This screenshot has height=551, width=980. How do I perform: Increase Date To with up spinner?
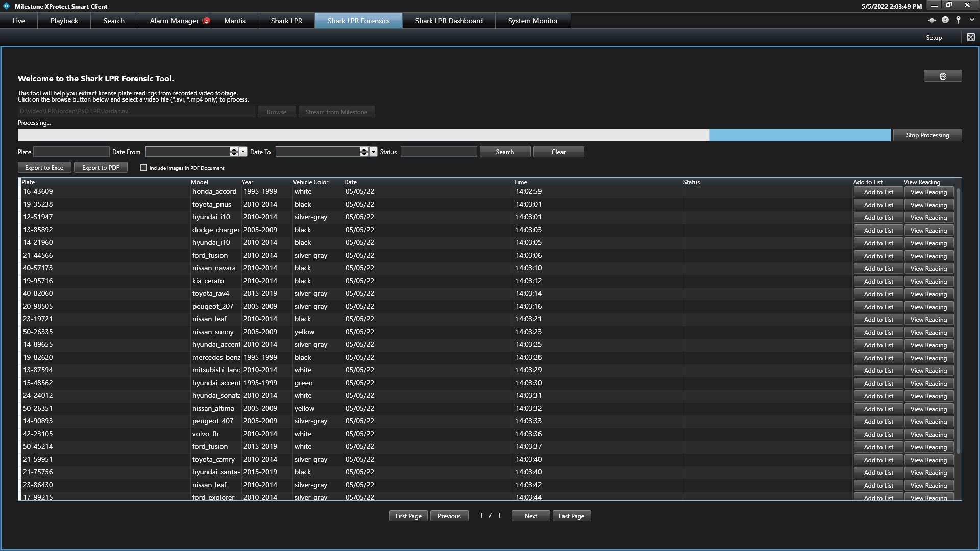click(x=364, y=149)
